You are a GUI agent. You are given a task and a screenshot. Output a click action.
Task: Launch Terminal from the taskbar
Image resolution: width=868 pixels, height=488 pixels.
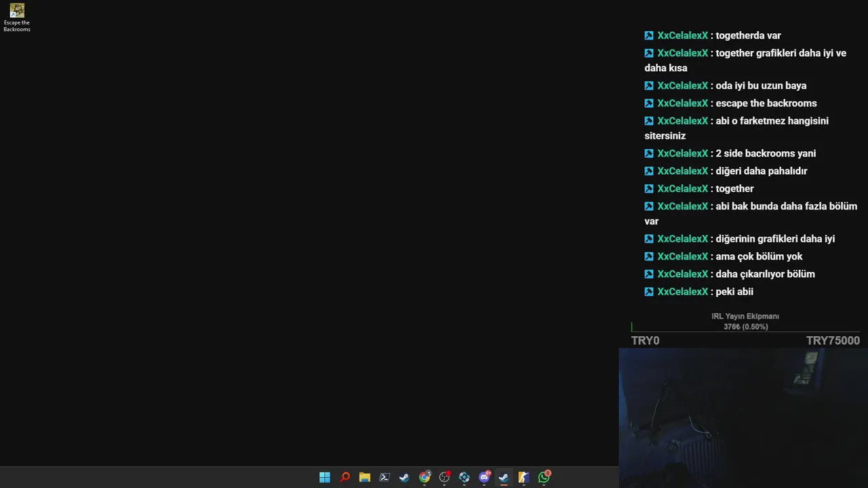click(x=384, y=477)
